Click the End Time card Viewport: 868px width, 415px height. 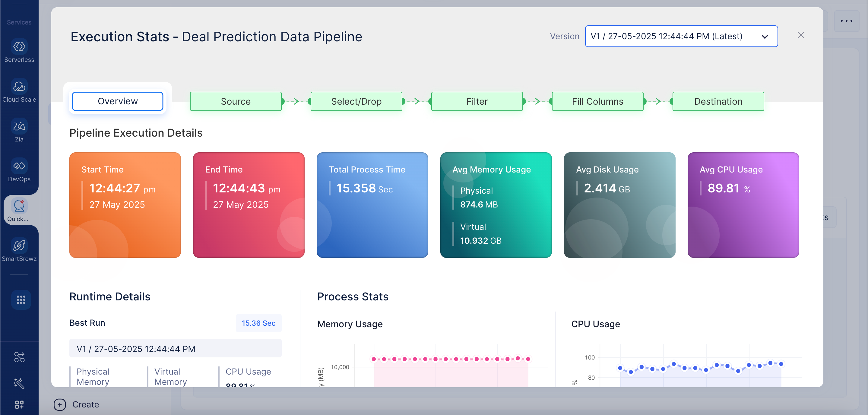(x=249, y=205)
